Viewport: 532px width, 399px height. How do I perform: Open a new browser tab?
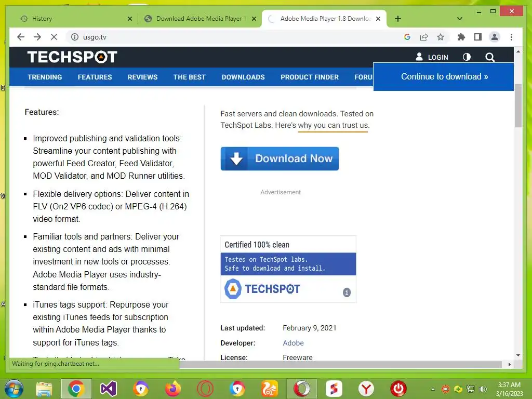[x=398, y=19]
